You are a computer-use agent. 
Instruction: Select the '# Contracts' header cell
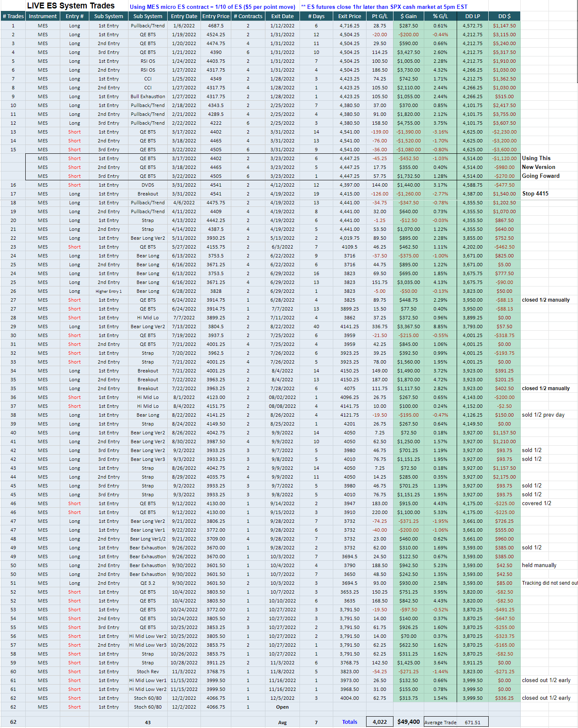click(x=248, y=16)
